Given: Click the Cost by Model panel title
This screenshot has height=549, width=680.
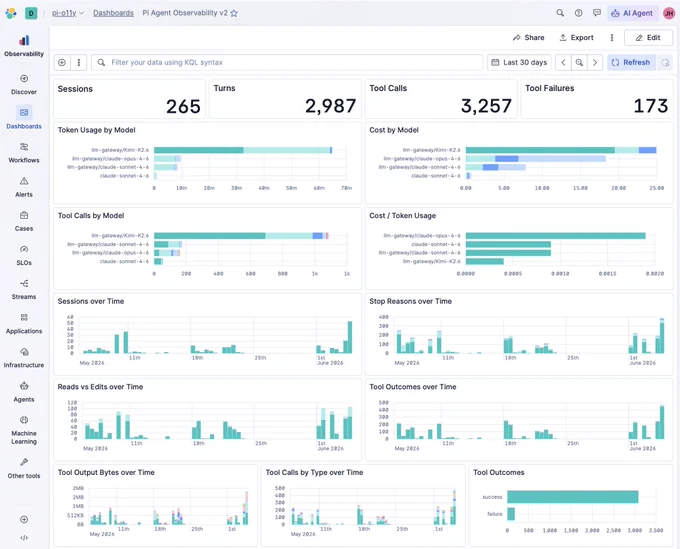Looking at the screenshot, I should coord(394,130).
